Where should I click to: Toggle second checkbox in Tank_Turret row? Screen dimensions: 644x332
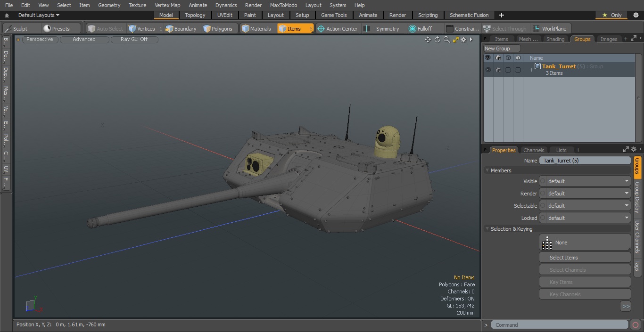[518, 70]
